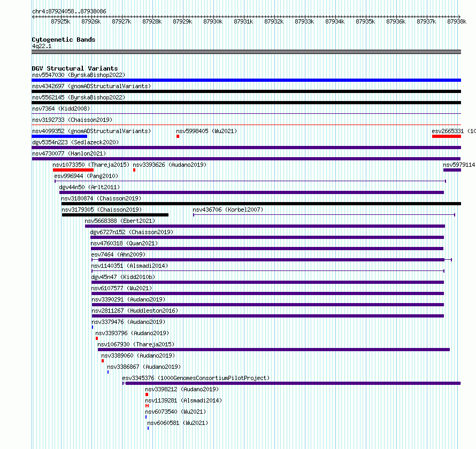Click nsv1139281 (Alsmadi2014) label
Image resolution: width=476 pixels, height=449 pixels.
tap(183, 400)
